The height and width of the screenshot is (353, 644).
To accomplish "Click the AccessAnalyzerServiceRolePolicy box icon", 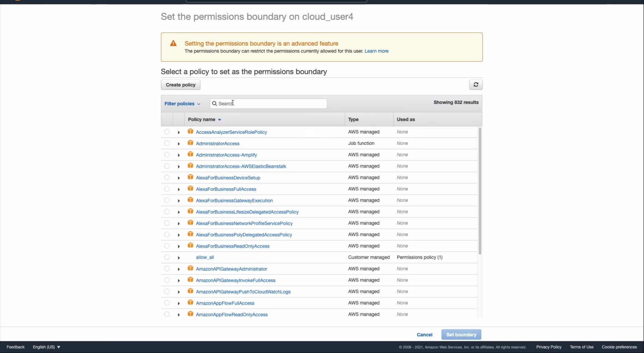I will click(190, 132).
